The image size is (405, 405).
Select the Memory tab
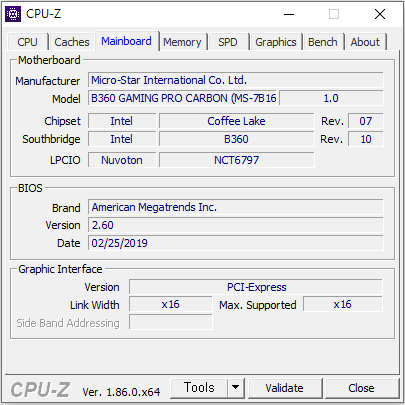[x=182, y=42]
